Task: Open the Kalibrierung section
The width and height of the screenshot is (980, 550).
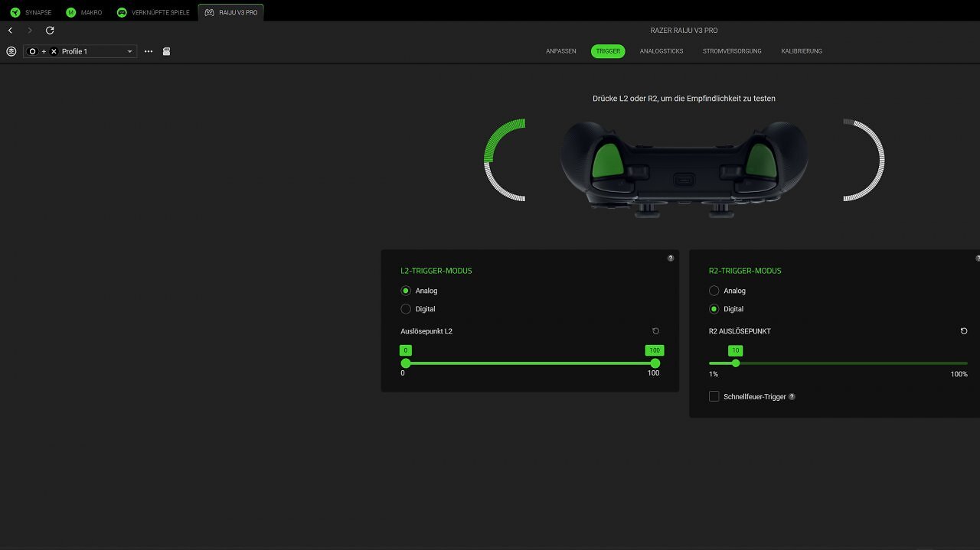Action: point(802,51)
